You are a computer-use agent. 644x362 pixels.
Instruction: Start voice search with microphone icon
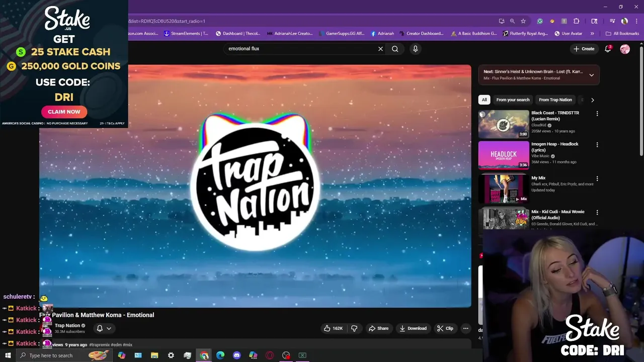point(415,49)
